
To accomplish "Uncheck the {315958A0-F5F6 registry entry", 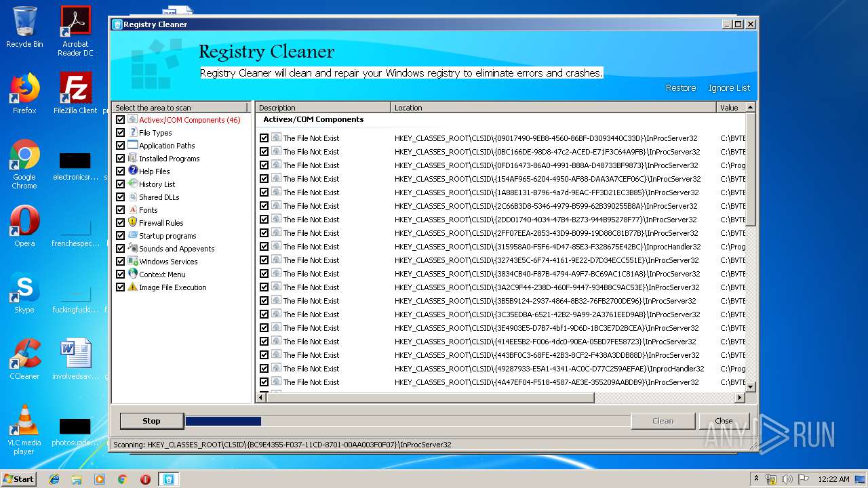I will (264, 246).
